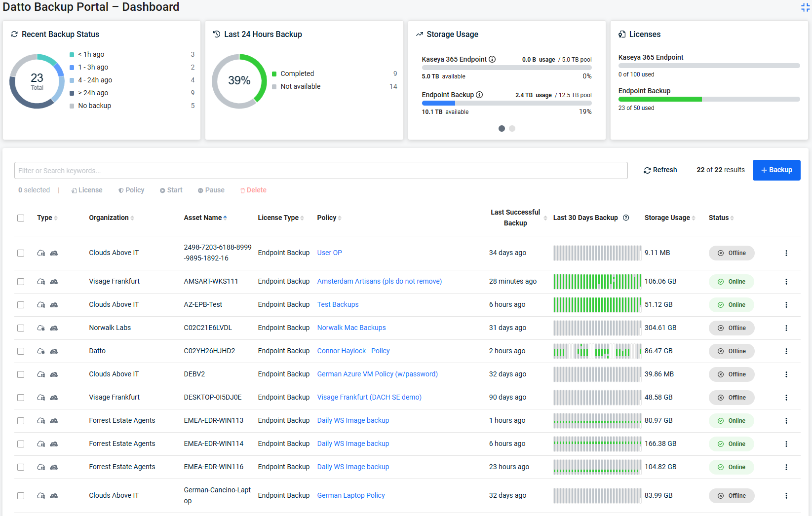The width and height of the screenshot is (812, 516).
Task: Open row actions menu for AMSART-WKS111
Action: 786,282
